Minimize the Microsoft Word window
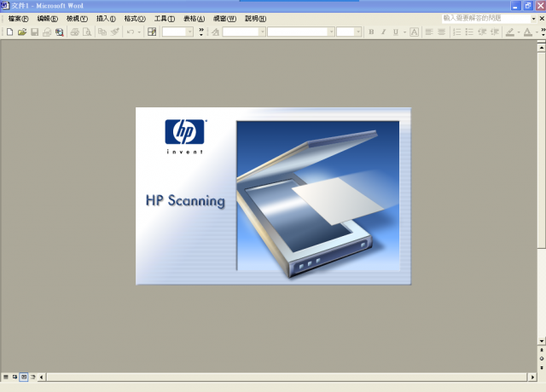This screenshot has width=546, height=392. tap(515, 6)
